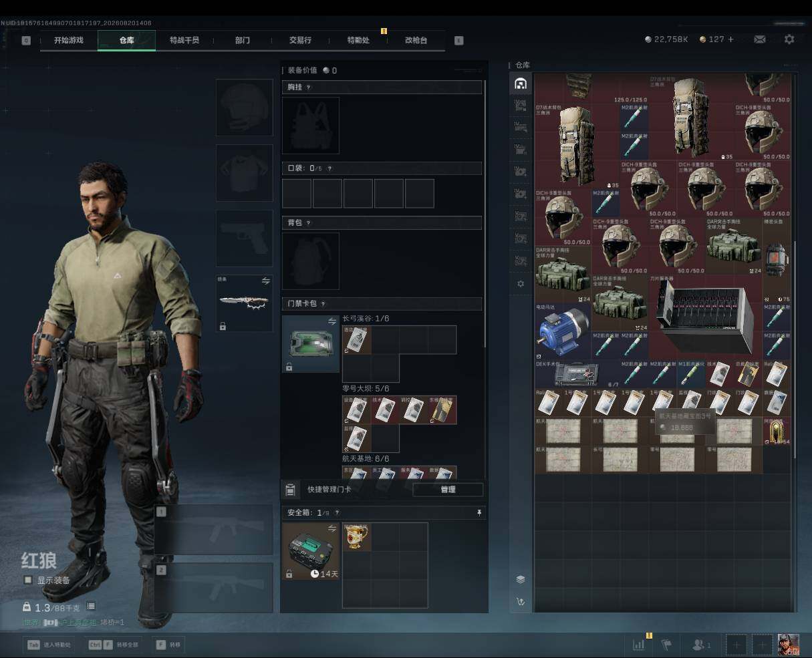Select primary weapon slot 2

[x=214, y=588]
